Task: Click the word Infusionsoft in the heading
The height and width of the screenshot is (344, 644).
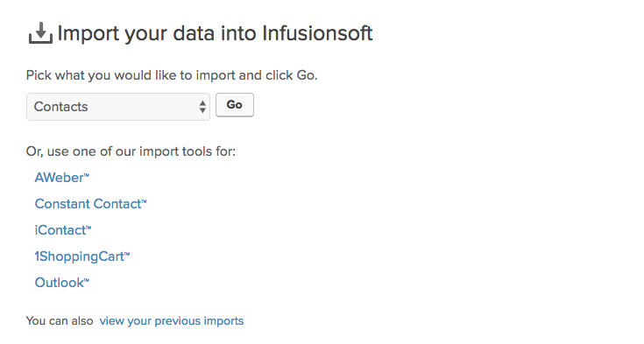Action: click(317, 33)
